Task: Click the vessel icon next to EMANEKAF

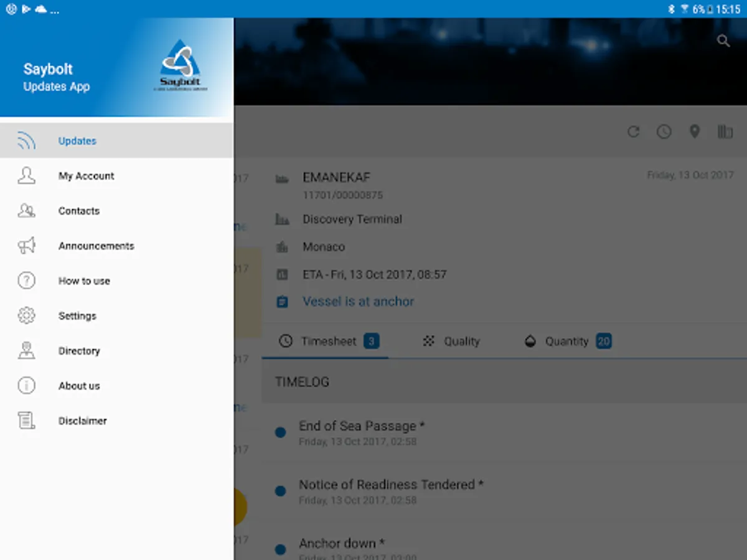Action: click(282, 179)
